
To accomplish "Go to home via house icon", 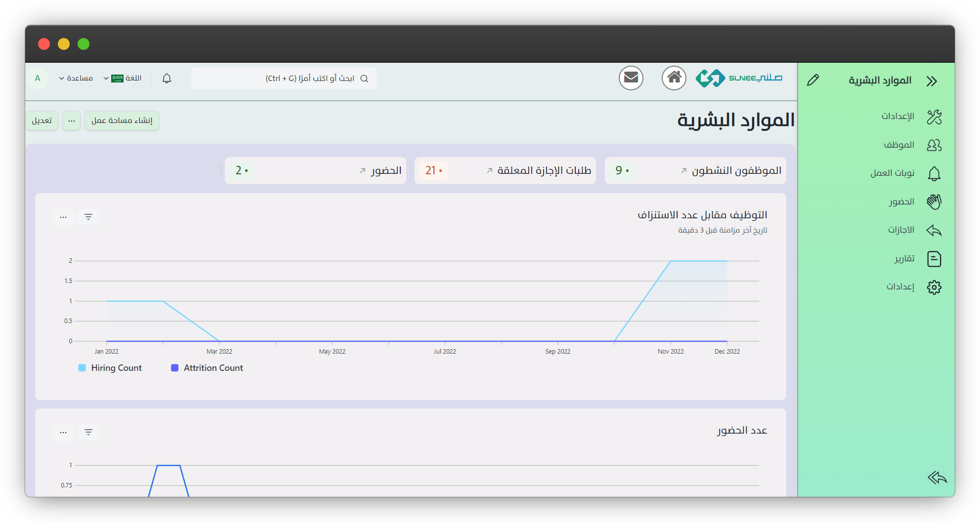I will [674, 78].
